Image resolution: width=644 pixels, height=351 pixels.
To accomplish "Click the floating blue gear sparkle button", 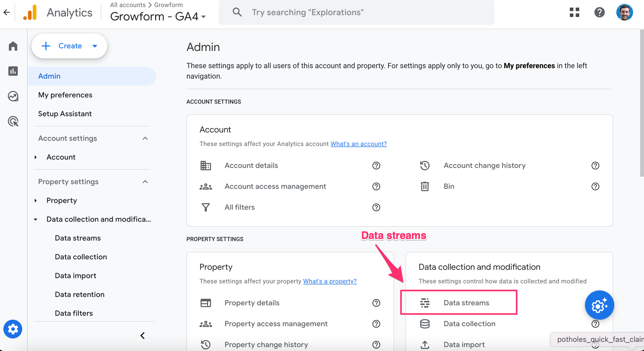I will (599, 305).
